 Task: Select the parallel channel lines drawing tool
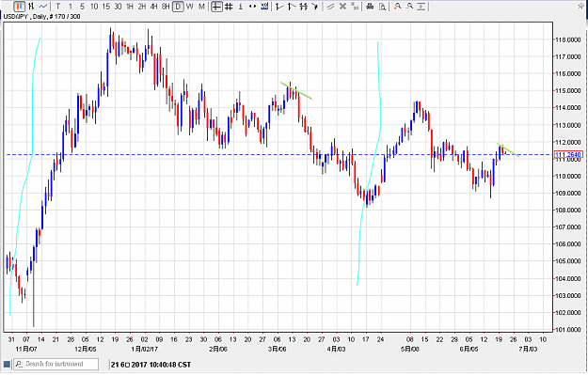click(303, 7)
